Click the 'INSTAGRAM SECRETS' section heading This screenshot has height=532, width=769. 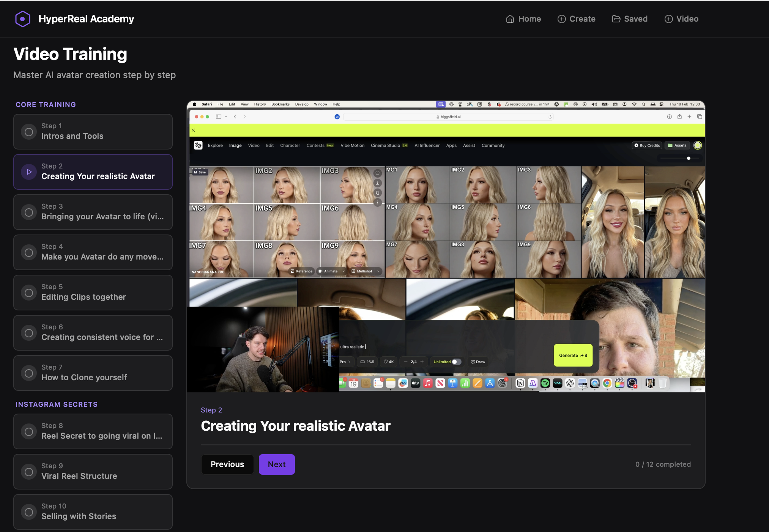point(57,405)
